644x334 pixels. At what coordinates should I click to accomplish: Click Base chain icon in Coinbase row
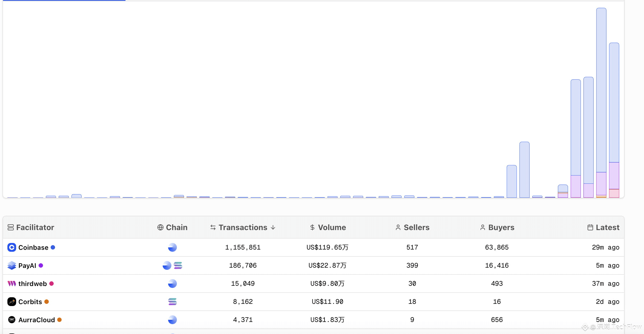coord(172,247)
